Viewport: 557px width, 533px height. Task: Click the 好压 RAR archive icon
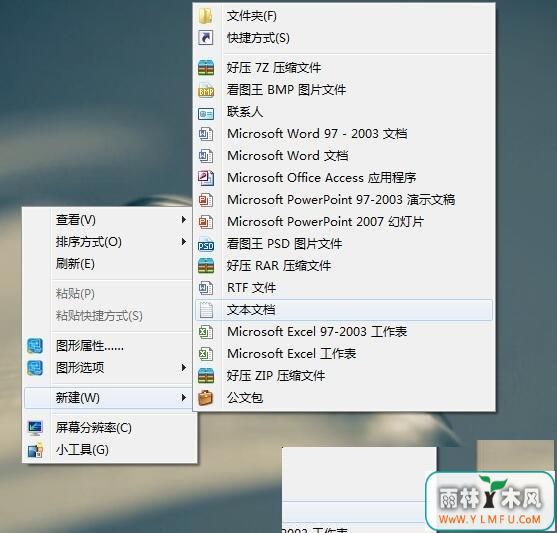206,266
